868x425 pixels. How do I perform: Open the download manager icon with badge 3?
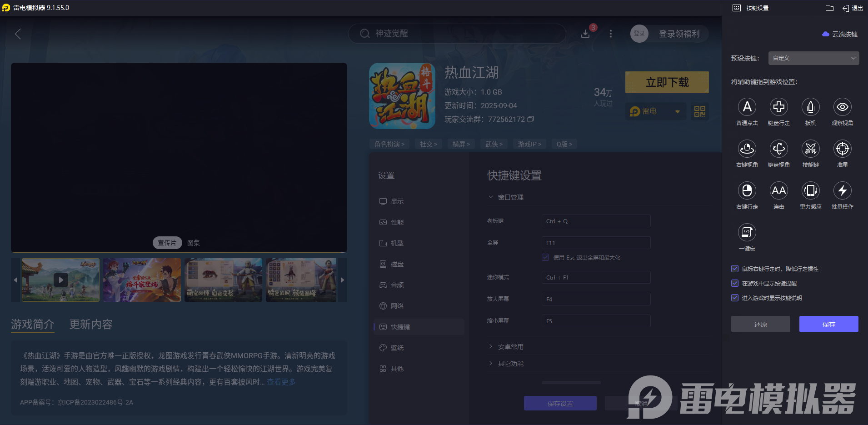click(585, 34)
